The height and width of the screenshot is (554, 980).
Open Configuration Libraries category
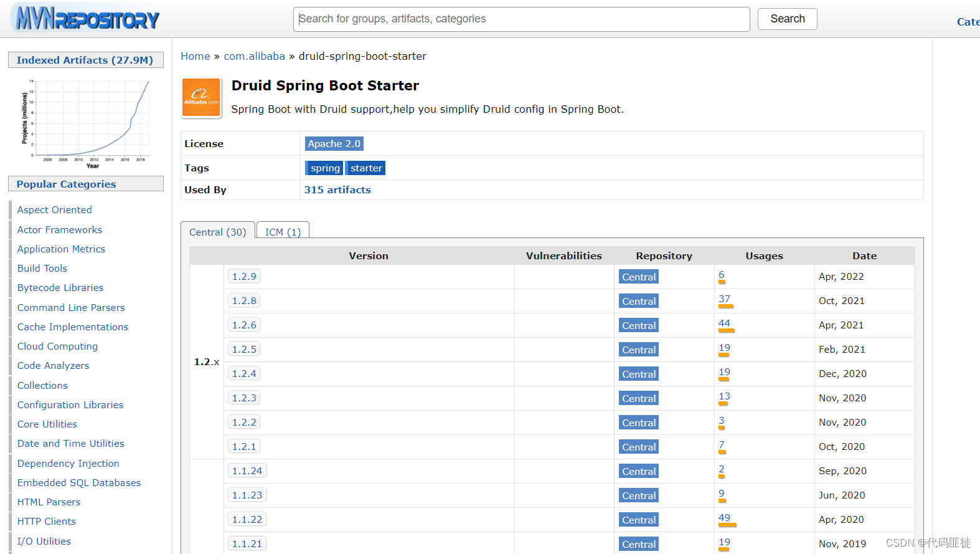70,405
